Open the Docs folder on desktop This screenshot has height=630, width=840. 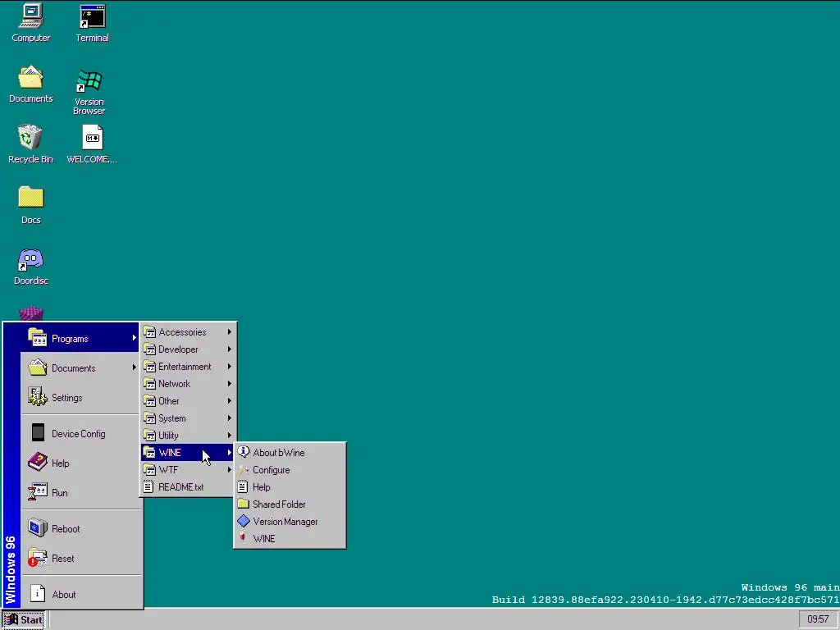pyautogui.click(x=30, y=204)
